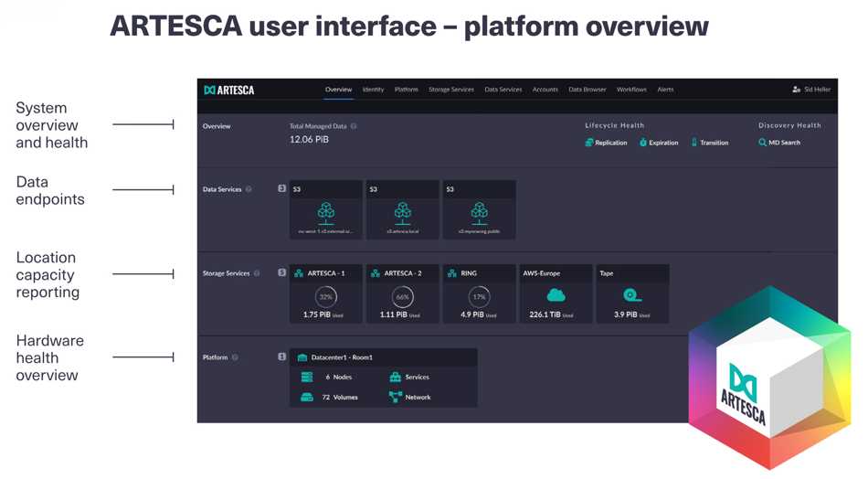Open the Storage Services tab in navigation
The width and height of the screenshot is (868, 479).
coord(451,90)
